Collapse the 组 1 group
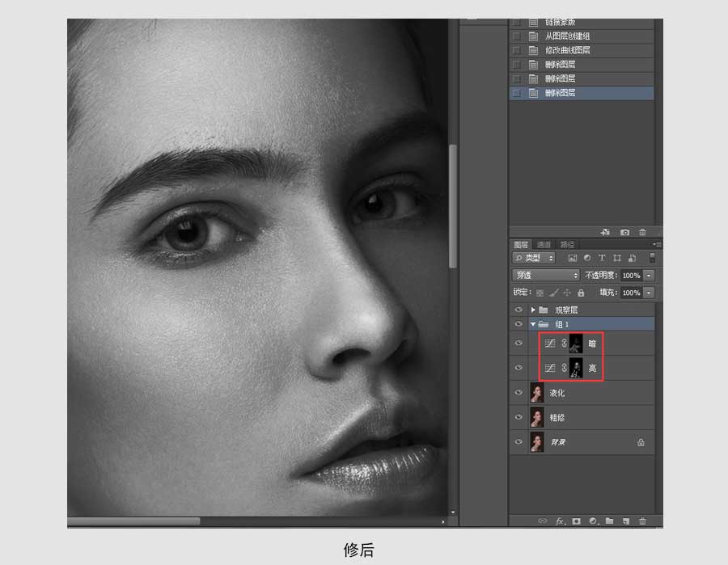The image size is (728, 565). [533, 324]
